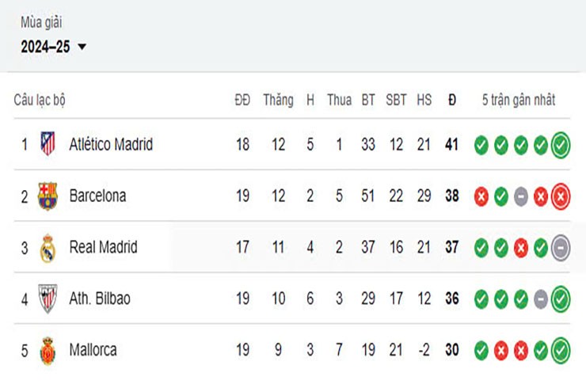This screenshot has height=392, width=586.
Task: Click Real Madrid's latest draw icon
Action: coord(561,247)
